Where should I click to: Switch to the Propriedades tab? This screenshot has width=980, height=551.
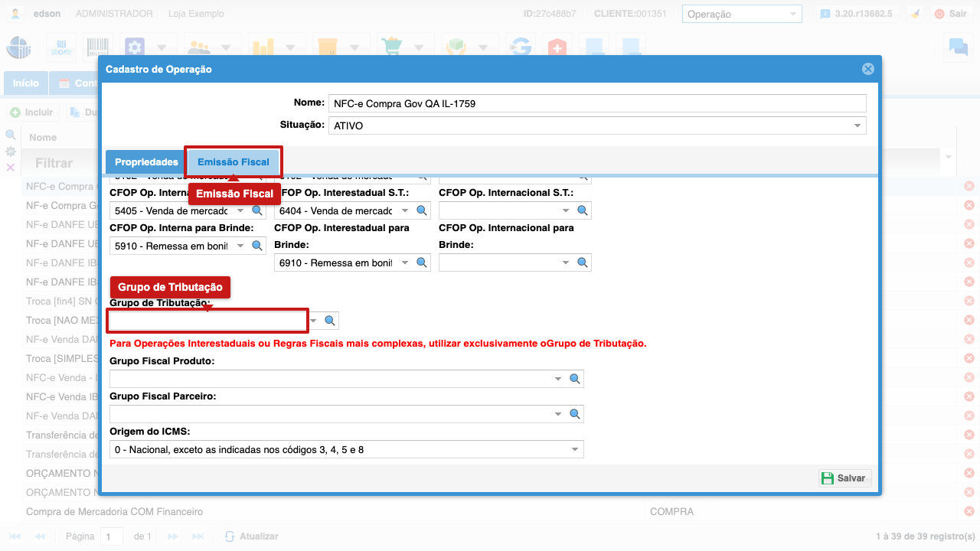coord(146,162)
